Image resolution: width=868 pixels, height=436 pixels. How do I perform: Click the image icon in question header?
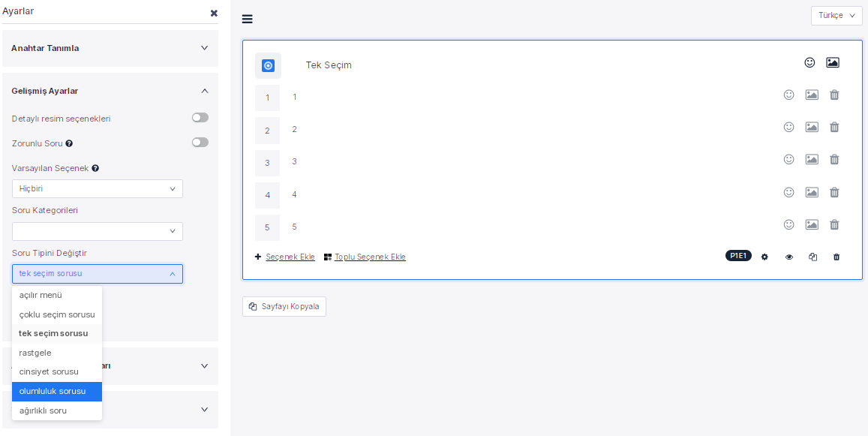[833, 63]
